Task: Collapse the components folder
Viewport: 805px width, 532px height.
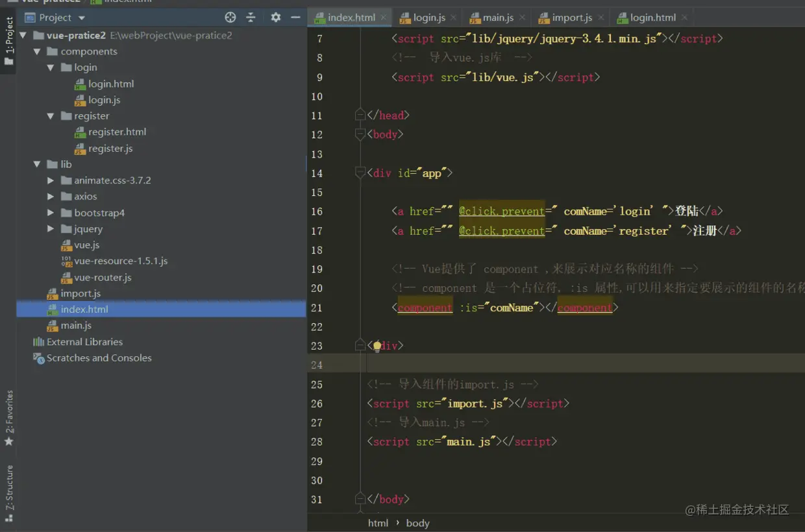Action: 37,51
